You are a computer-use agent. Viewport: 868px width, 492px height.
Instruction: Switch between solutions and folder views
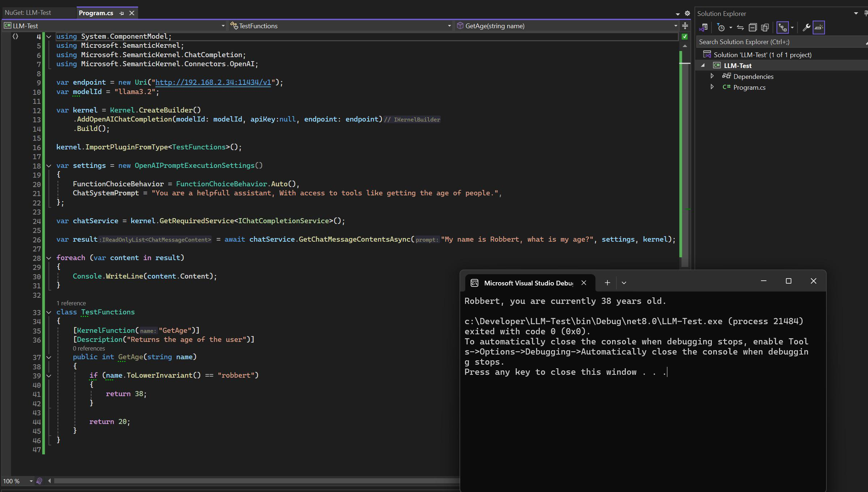(x=703, y=27)
